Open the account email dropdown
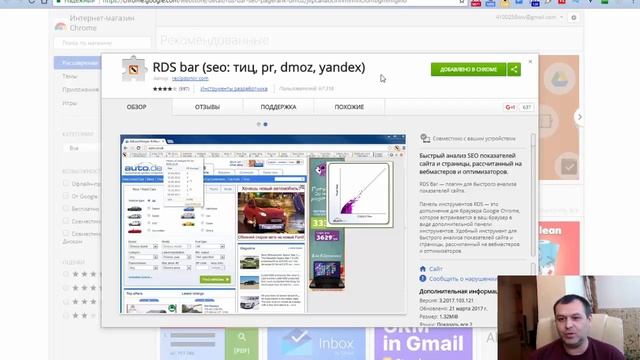The height and width of the screenshot is (360, 640). [x=529, y=17]
